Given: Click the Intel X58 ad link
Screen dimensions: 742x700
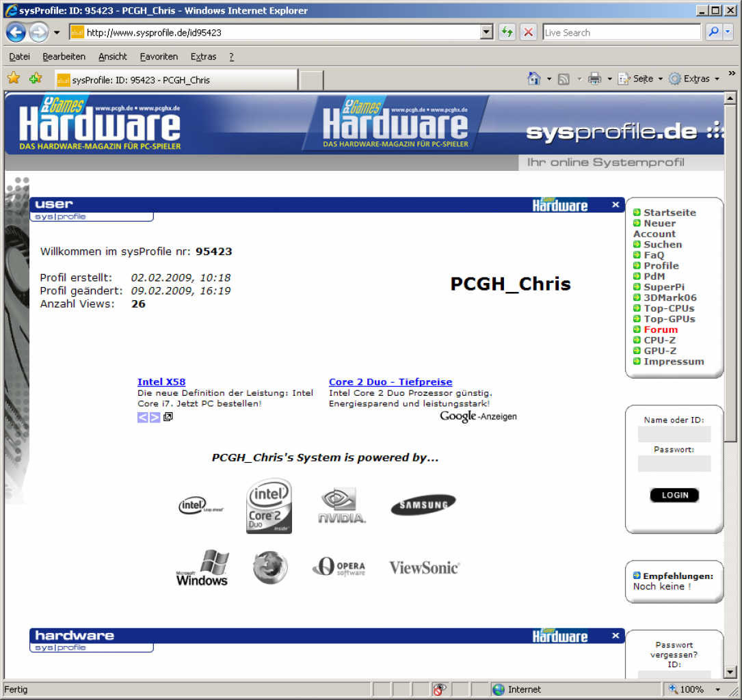Looking at the screenshot, I should tap(161, 381).
